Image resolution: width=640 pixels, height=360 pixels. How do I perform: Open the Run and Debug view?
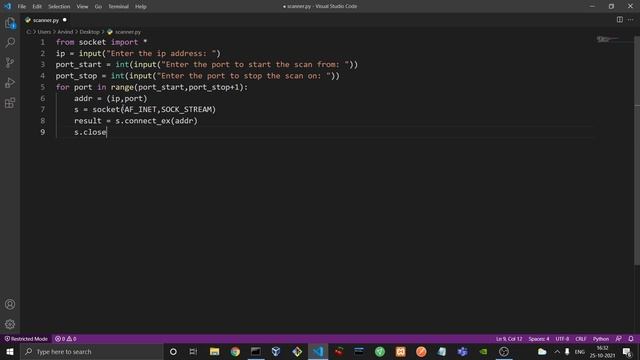click(10, 82)
